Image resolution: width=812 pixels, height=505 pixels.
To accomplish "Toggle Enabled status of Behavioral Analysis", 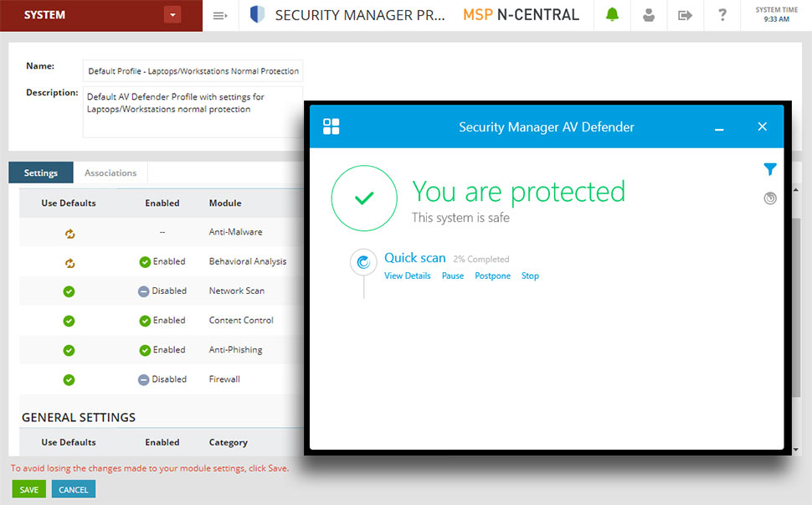I will coord(162,261).
